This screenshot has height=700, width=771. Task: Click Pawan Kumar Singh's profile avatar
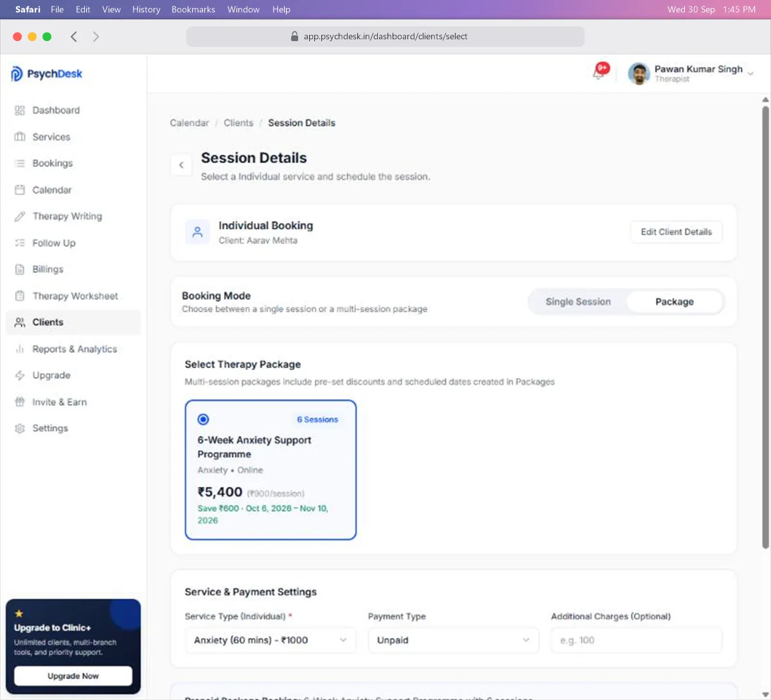coord(639,74)
